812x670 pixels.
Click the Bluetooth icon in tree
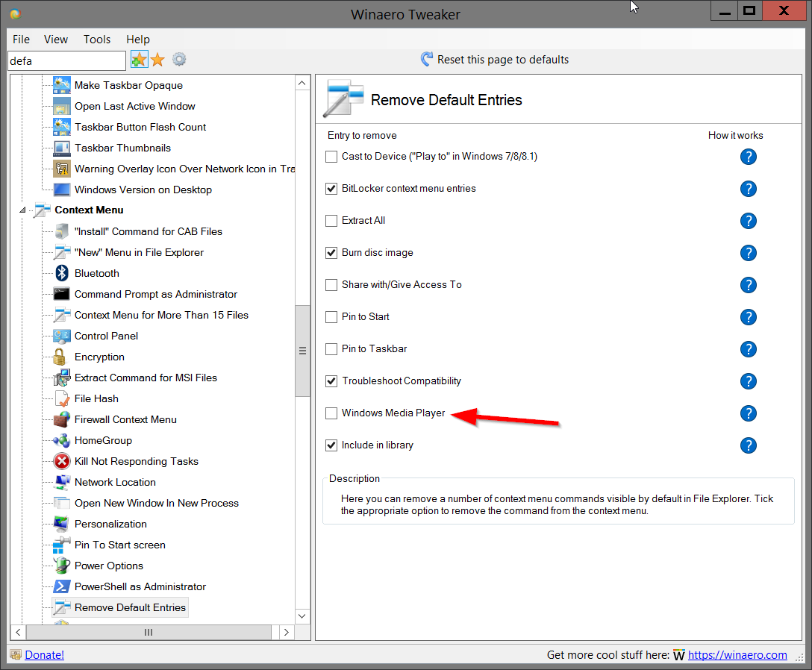(x=62, y=273)
